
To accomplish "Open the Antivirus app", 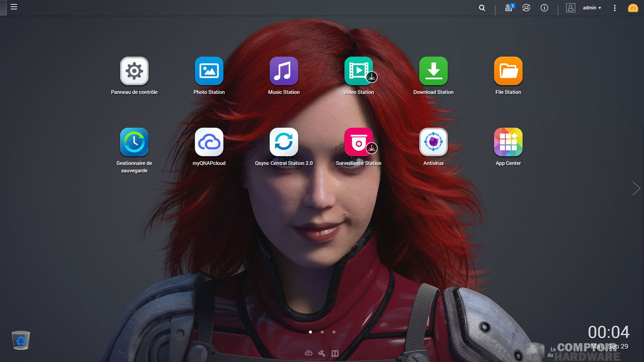I will click(433, 142).
